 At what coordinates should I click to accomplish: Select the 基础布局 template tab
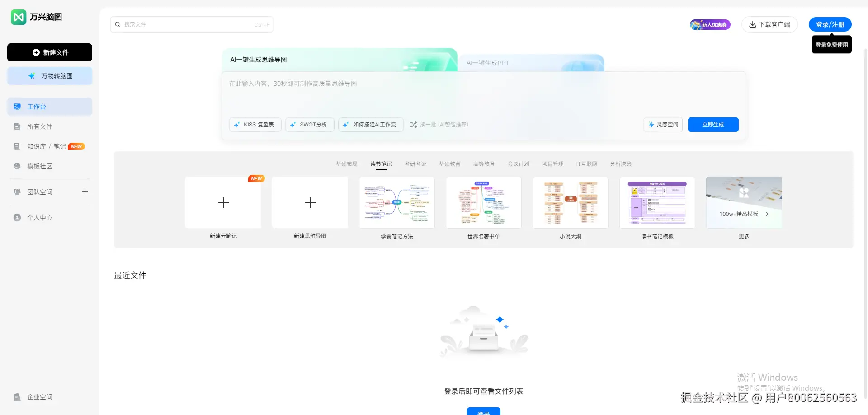[347, 164]
